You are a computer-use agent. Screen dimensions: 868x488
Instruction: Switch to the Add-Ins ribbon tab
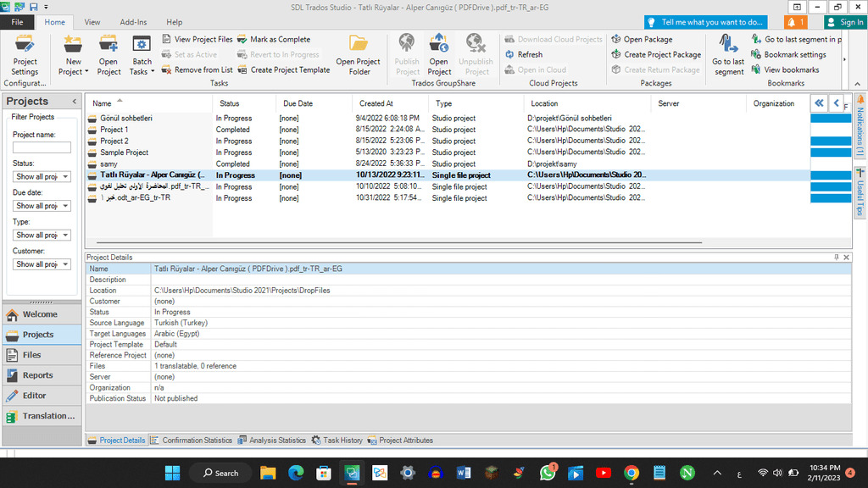[132, 22]
